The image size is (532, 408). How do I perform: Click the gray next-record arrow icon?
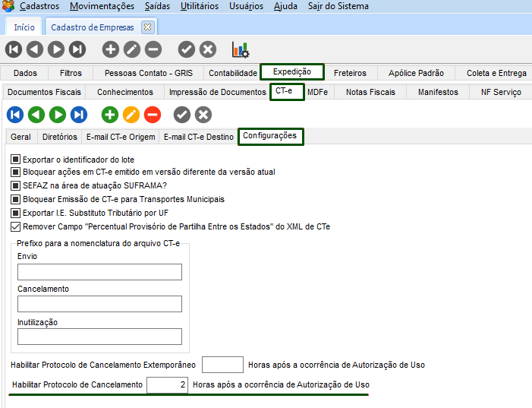pos(56,49)
